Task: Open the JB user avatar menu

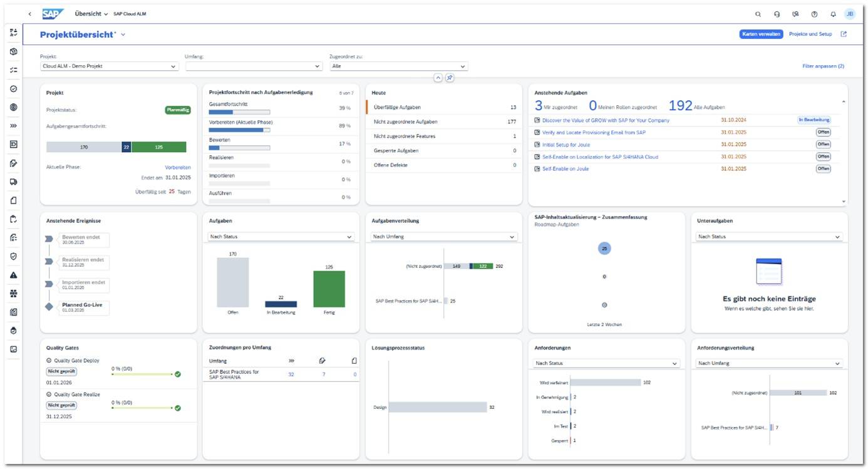Action: pyautogui.click(x=850, y=14)
